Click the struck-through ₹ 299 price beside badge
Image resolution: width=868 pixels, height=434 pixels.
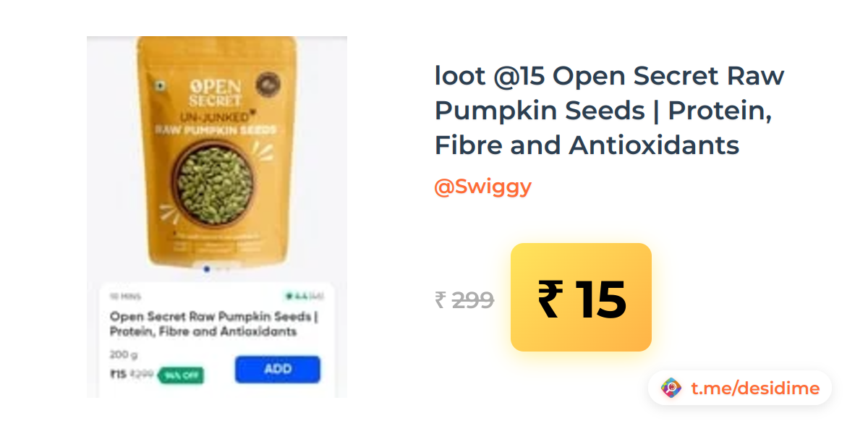[464, 299]
